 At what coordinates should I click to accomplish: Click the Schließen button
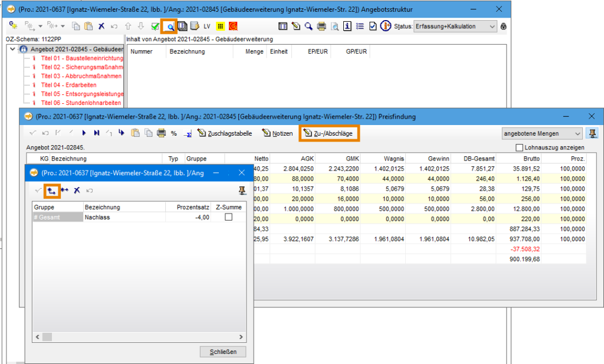[222, 352]
